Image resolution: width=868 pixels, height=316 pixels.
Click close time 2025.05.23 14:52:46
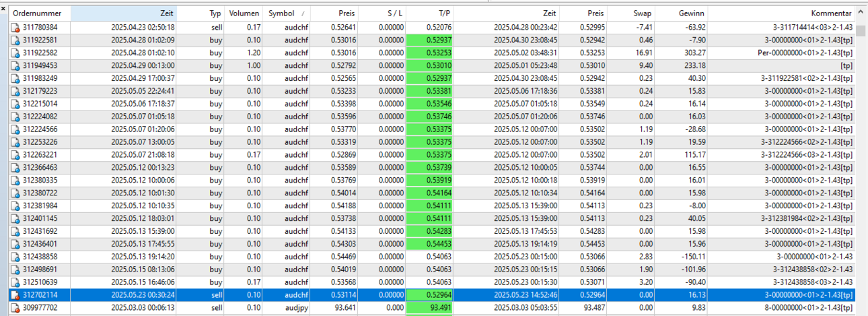click(x=526, y=295)
